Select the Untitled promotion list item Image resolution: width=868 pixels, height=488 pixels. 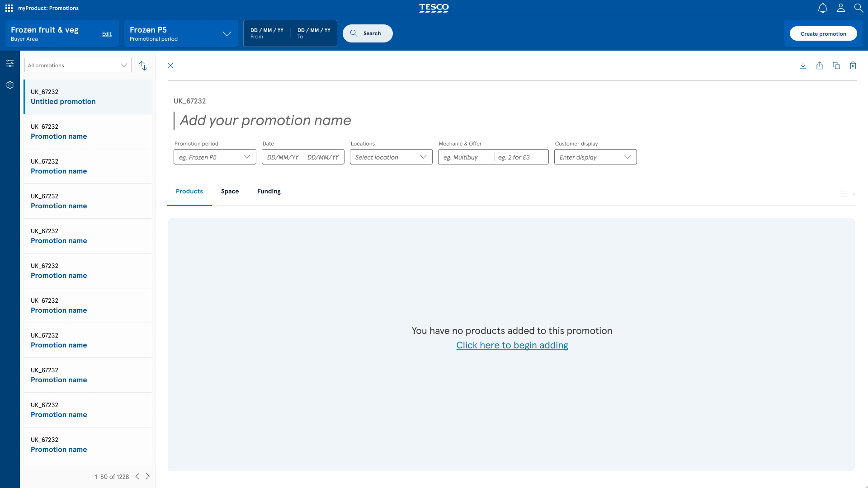[88, 97]
